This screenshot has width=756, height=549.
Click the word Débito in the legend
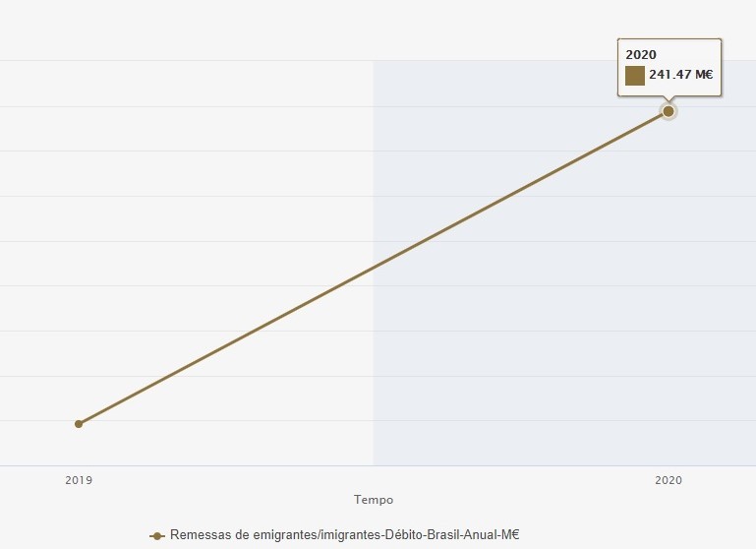395,535
